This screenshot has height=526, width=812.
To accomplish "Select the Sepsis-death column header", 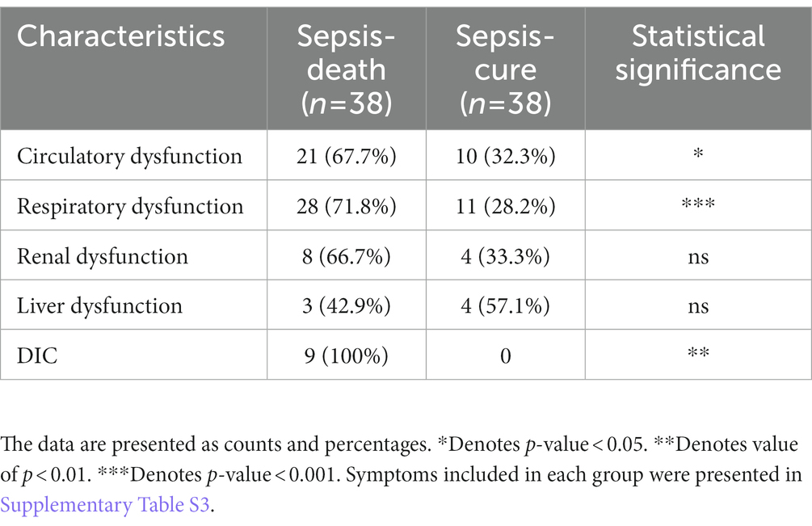I will [347, 69].
